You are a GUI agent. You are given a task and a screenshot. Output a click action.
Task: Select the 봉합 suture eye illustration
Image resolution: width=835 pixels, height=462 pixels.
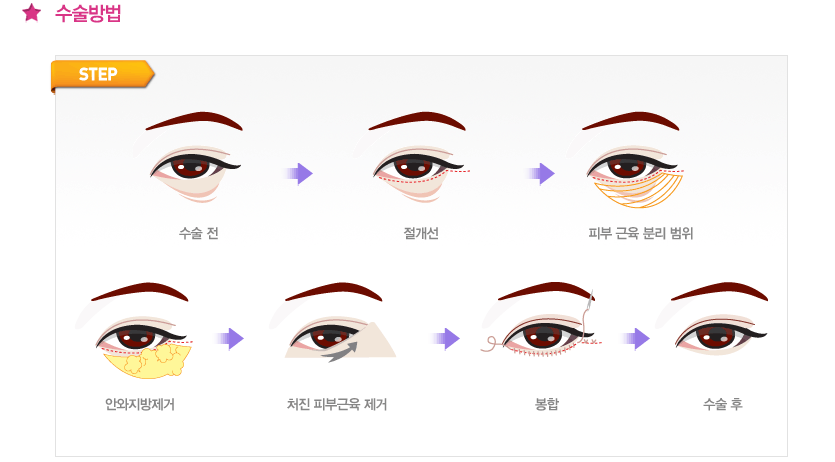pos(542,321)
